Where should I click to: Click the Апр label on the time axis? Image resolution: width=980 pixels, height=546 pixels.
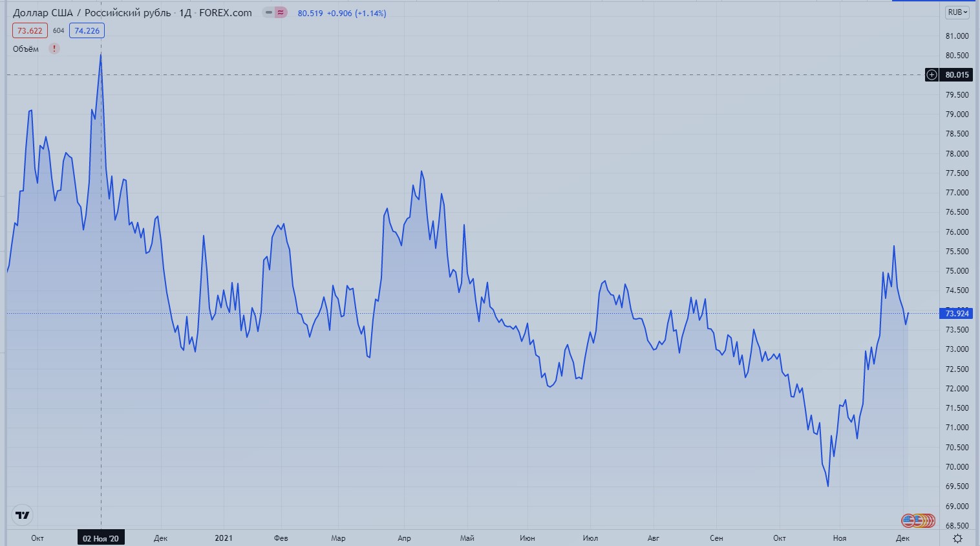pyautogui.click(x=404, y=538)
